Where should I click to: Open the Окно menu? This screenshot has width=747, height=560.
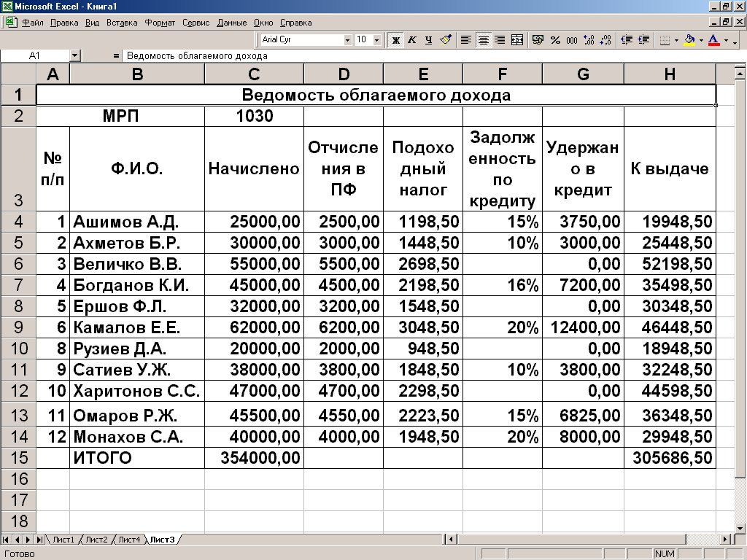(x=263, y=23)
